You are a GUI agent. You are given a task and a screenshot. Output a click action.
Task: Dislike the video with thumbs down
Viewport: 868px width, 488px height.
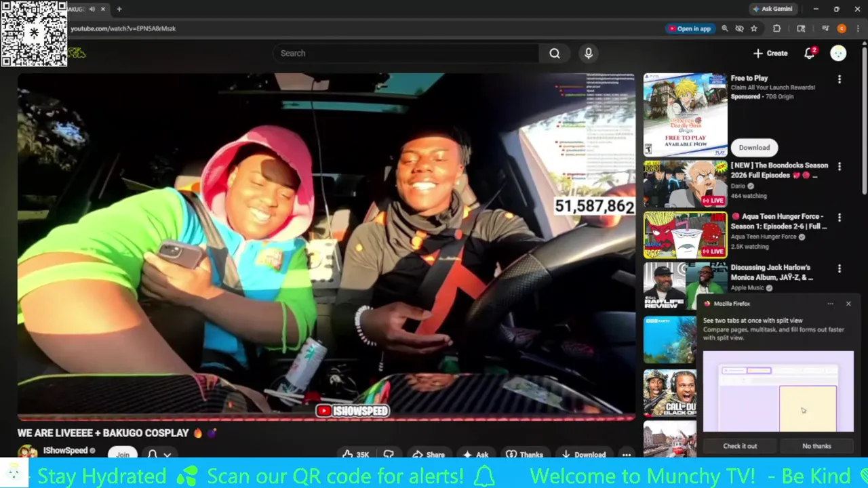[389, 454]
